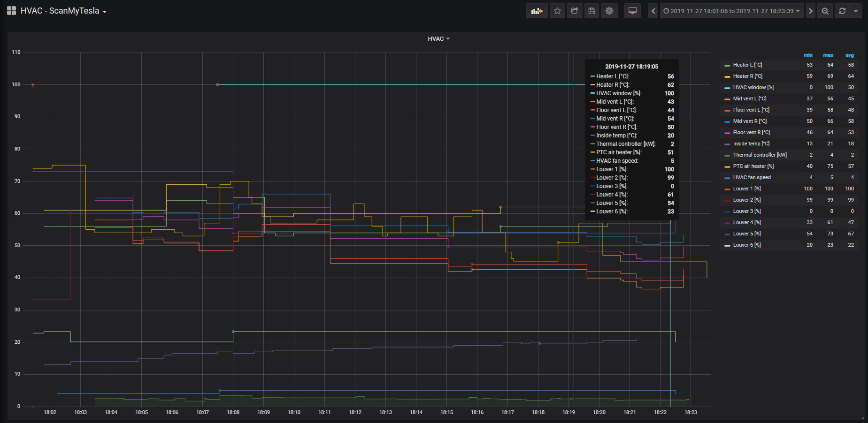Sort legend by max column
The image size is (868, 423).
coord(828,55)
